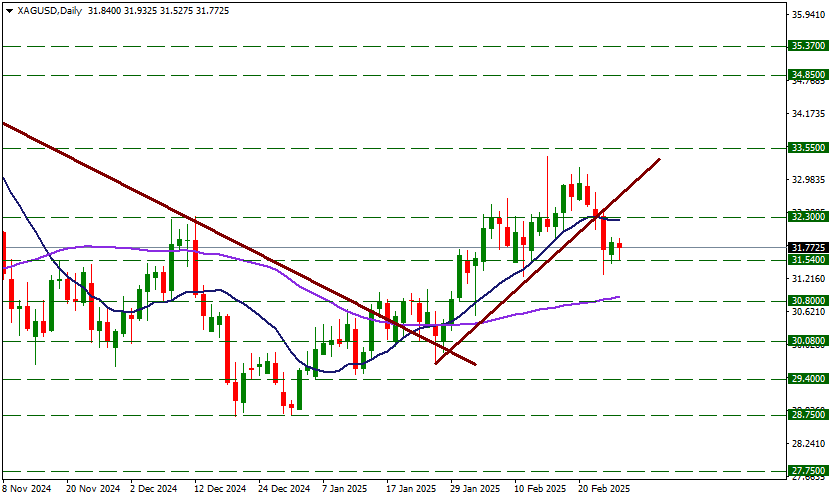Select the 30.0800 price level label
This screenshot has height=500, width=832.
click(x=808, y=341)
